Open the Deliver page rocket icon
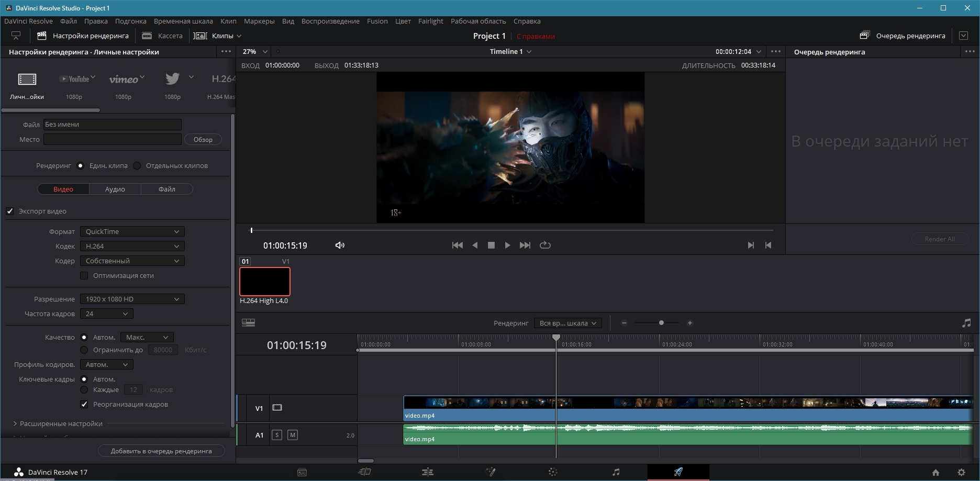 click(678, 472)
